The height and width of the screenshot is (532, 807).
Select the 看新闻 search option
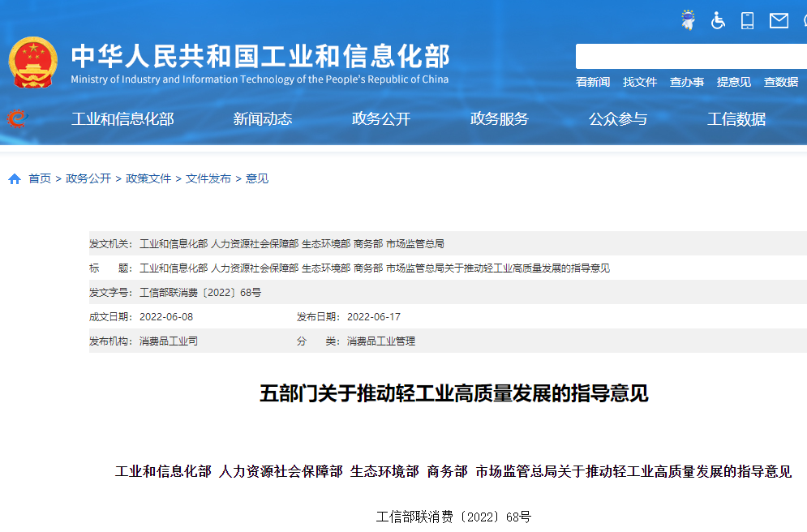593,83
